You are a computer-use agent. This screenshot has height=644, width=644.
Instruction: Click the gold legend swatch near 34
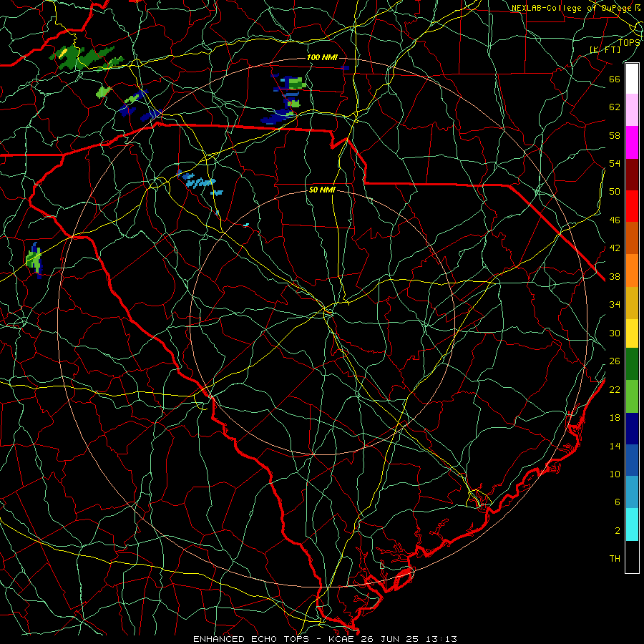632,303
